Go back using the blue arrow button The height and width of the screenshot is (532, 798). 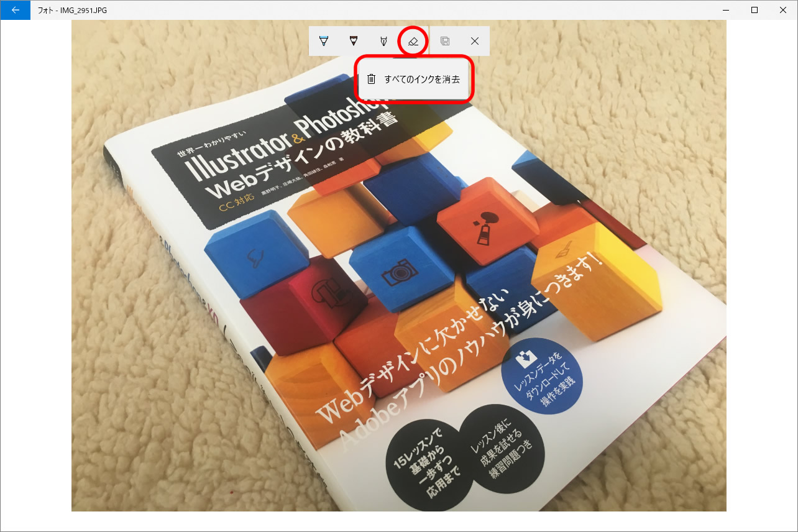click(x=16, y=10)
